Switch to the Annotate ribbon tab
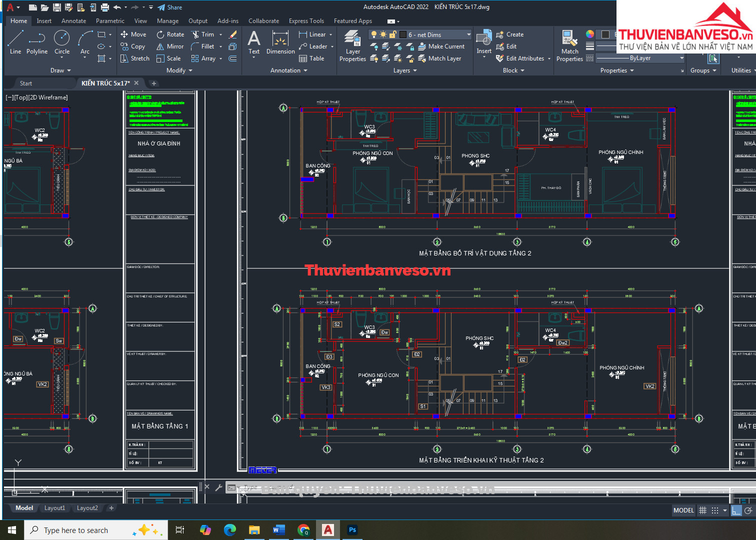The height and width of the screenshot is (540, 756). click(73, 21)
